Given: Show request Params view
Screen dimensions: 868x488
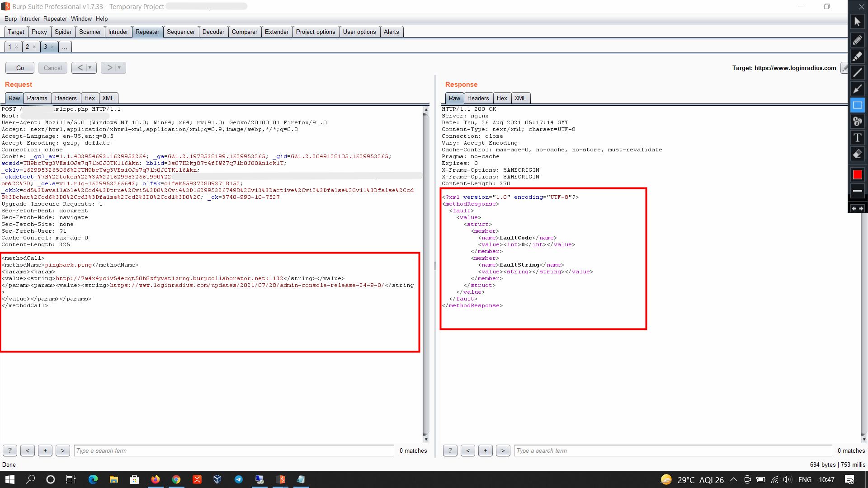Looking at the screenshot, I should pos(37,98).
